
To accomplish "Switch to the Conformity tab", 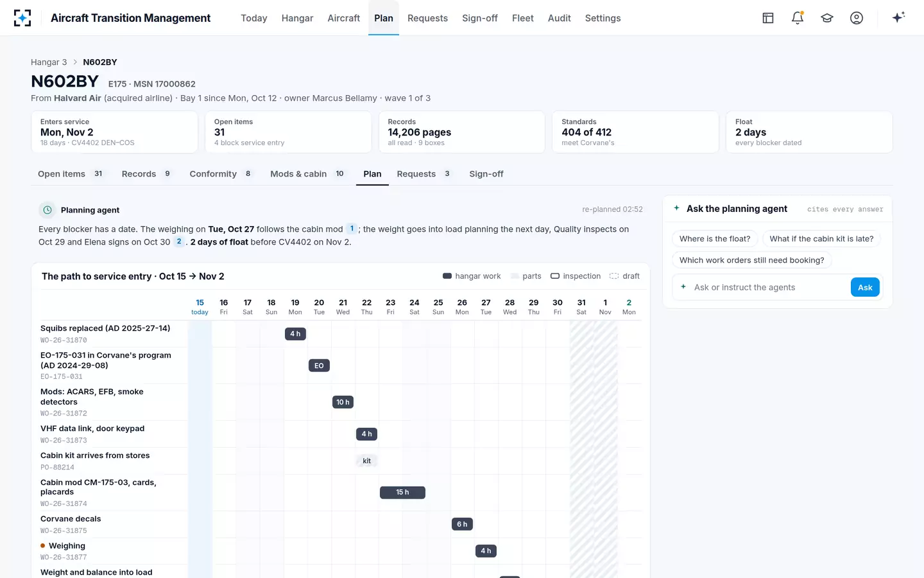I will (x=221, y=174).
